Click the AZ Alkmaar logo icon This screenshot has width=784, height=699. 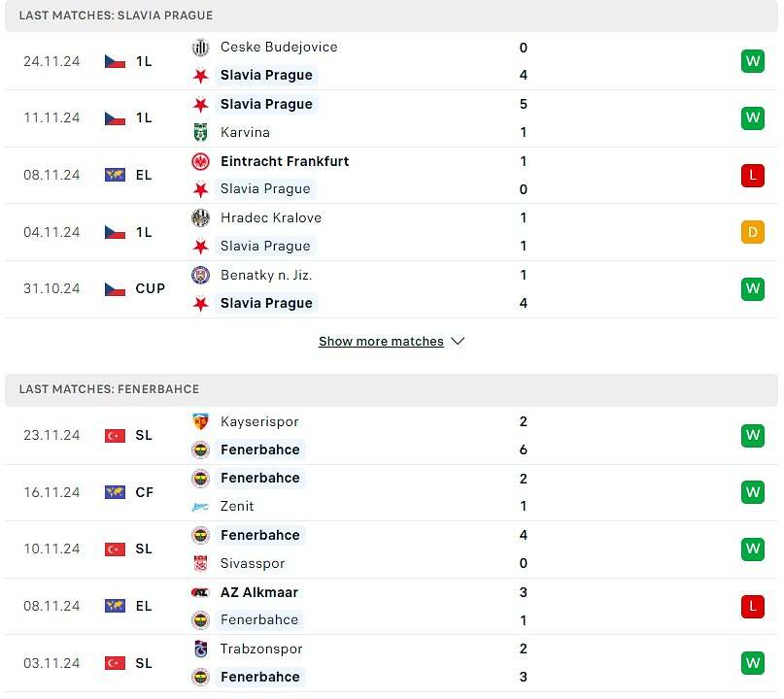point(200,592)
